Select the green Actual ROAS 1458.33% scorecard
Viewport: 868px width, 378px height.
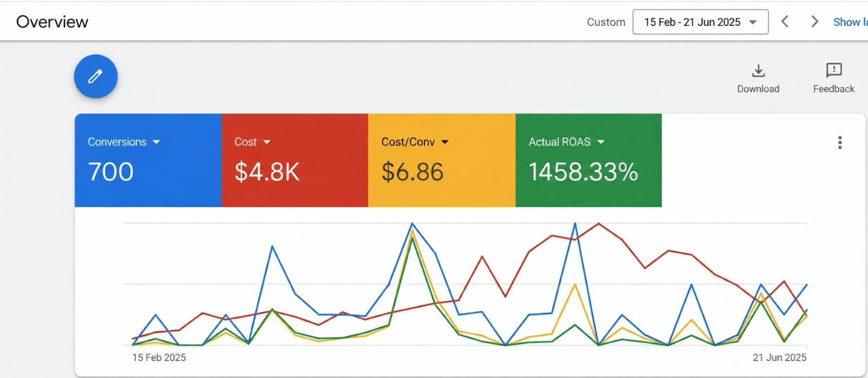589,160
